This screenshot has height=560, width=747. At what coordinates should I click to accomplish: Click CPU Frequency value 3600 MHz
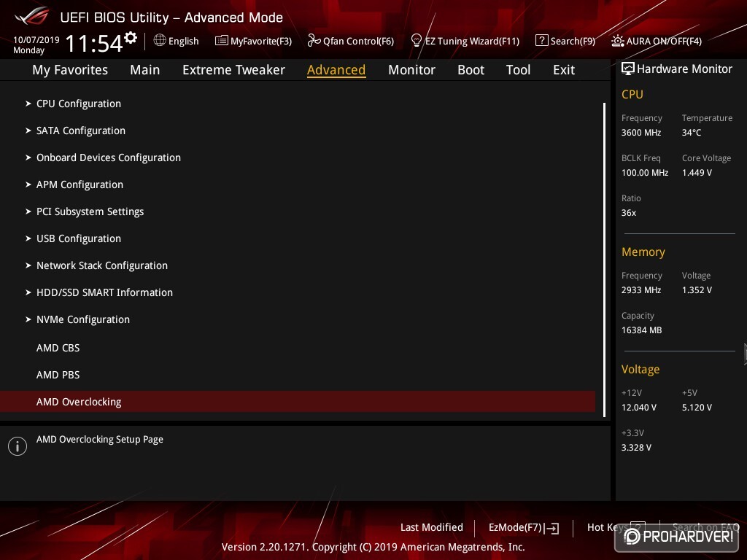coord(641,133)
